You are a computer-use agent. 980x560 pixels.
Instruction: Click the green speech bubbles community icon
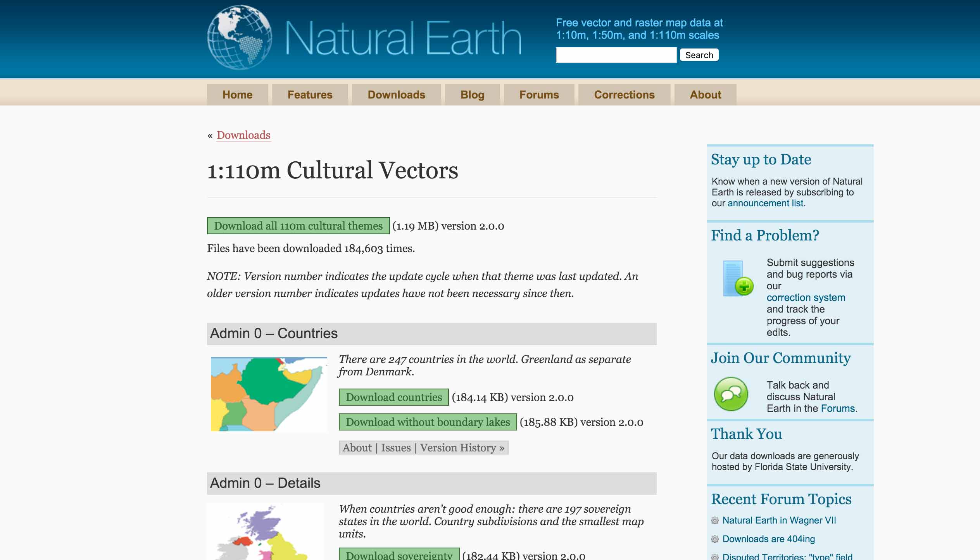[731, 394]
